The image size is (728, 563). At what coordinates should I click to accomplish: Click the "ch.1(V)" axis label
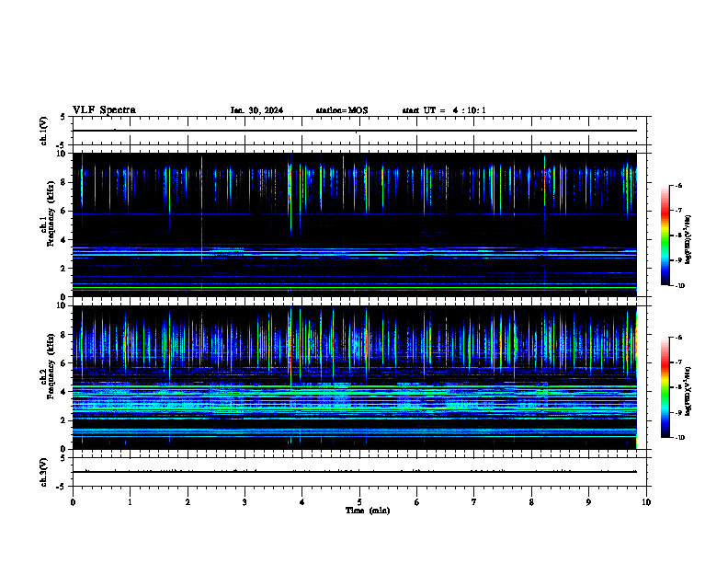[43, 131]
